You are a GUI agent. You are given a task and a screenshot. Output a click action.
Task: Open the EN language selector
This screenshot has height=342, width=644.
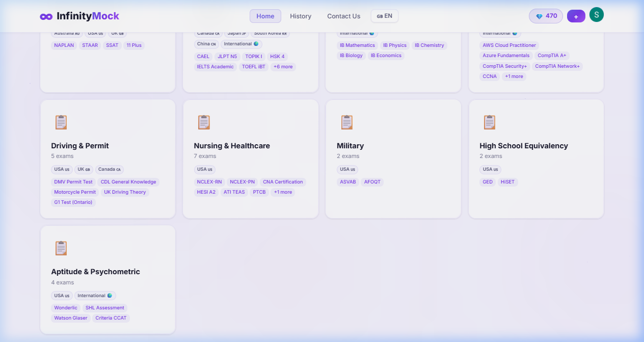(x=385, y=16)
